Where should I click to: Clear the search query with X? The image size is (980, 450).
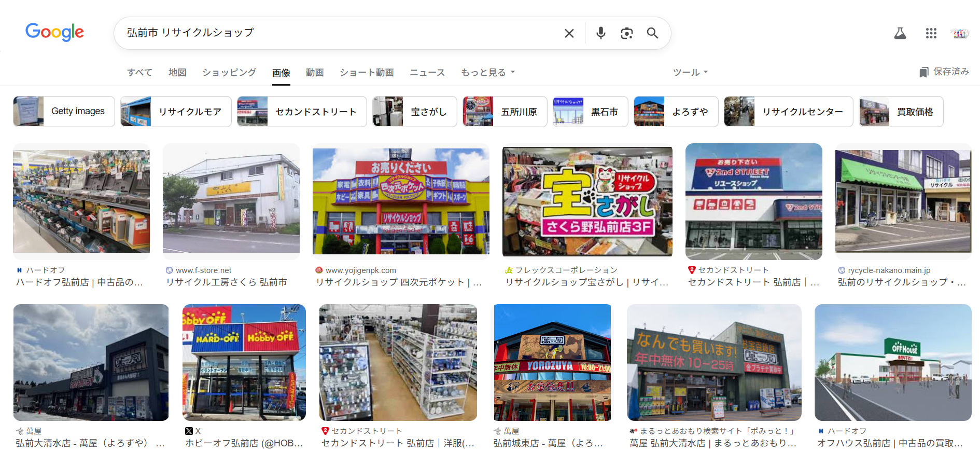pos(569,33)
